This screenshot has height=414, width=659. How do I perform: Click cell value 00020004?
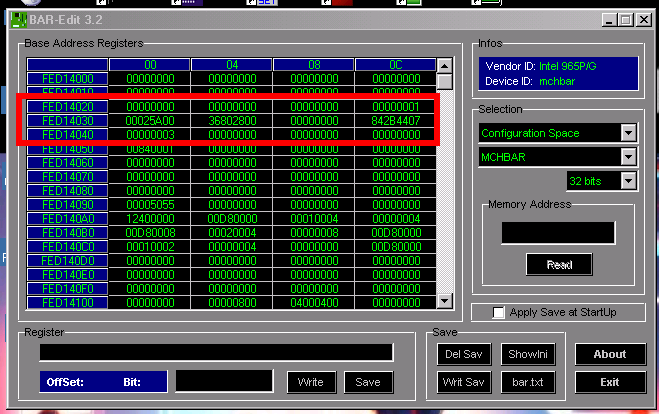pyautogui.click(x=232, y=232)
